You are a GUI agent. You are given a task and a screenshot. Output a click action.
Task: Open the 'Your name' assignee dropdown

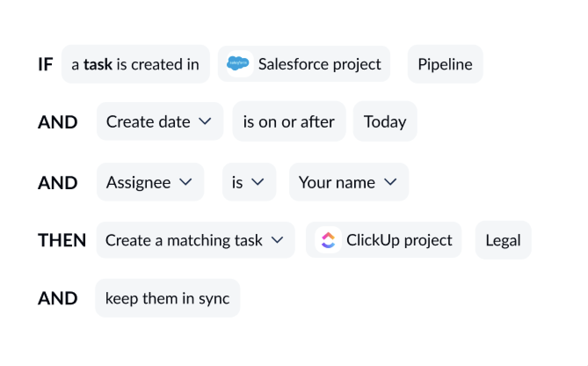click(337, 182)
